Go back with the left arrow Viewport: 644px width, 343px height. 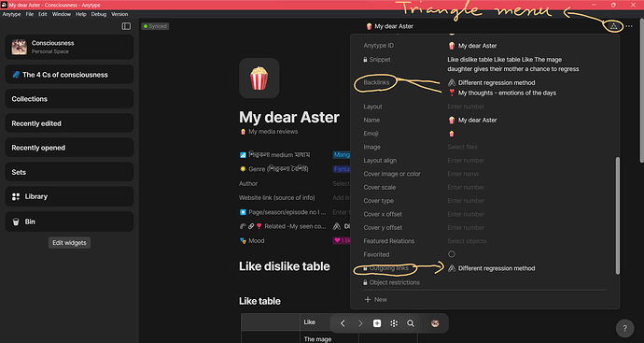[343, 323]
